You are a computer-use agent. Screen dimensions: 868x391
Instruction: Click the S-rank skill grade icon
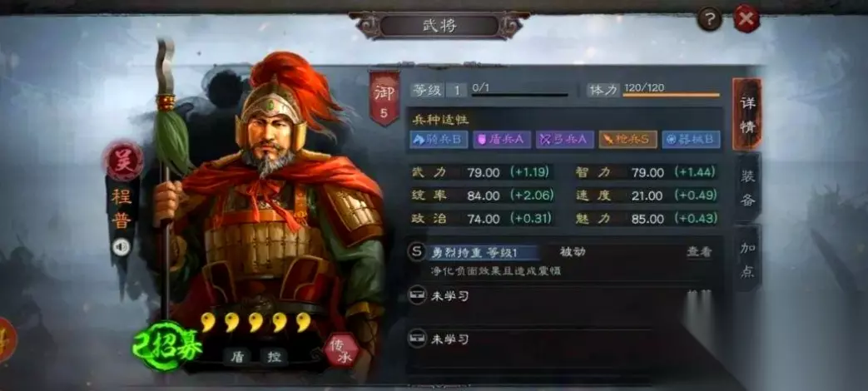418,251
